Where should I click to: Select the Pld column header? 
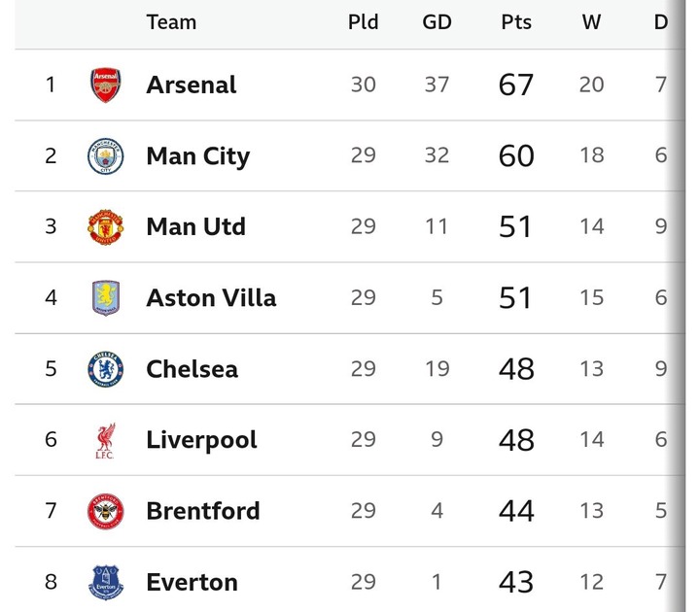[x=363, y=22]
